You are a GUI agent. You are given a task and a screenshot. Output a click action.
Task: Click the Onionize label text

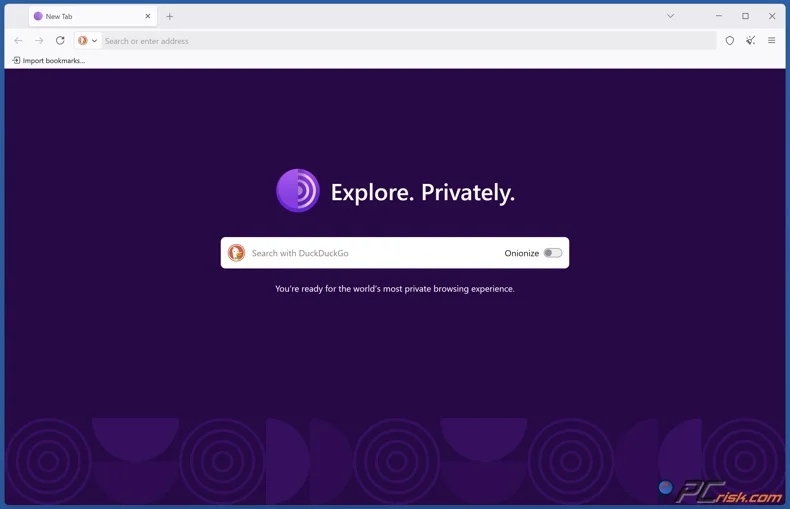pos(521,253)
